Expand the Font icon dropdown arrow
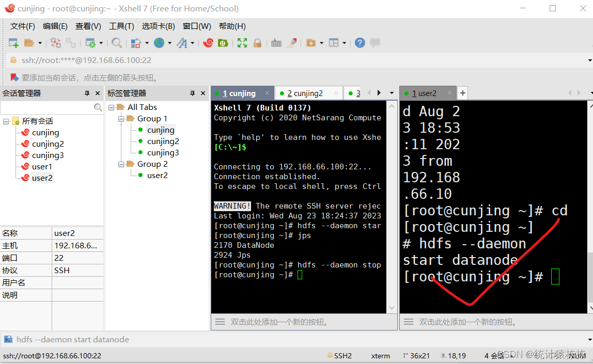The width and height of the screenshot is (593, 364). click(x=193, y=43)
